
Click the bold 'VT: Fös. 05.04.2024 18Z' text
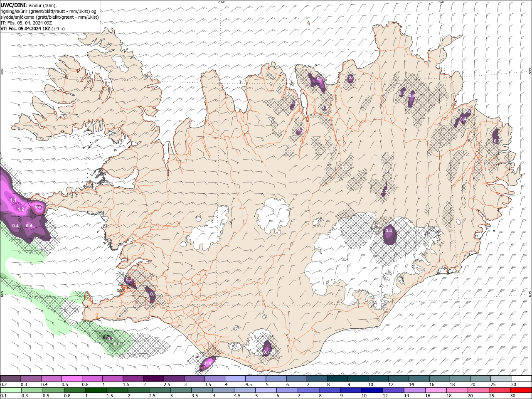[25, 29]
